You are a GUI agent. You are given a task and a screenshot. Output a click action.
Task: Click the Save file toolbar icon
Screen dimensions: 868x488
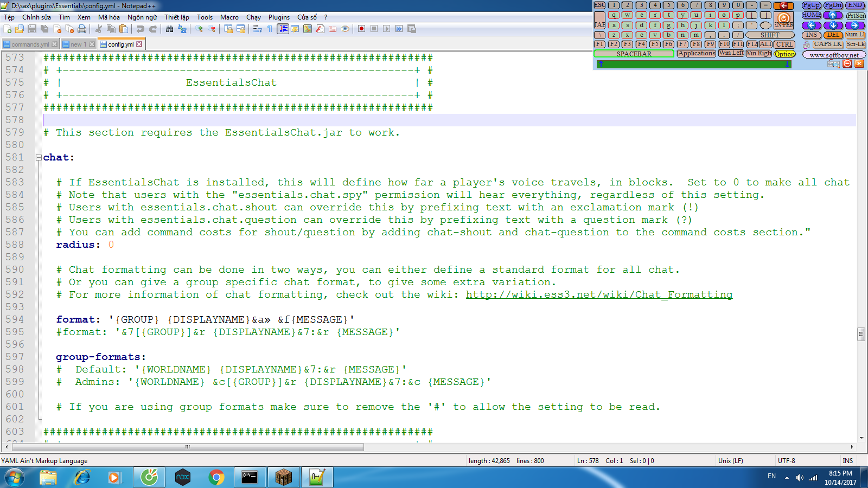[32, 29]
